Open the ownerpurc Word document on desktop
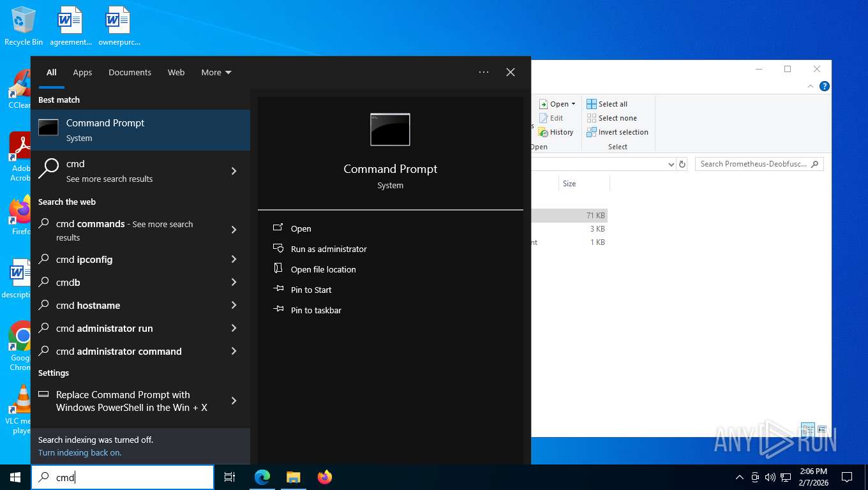The height and width of the screenshot is (490, 868). [x=119, y=27]
